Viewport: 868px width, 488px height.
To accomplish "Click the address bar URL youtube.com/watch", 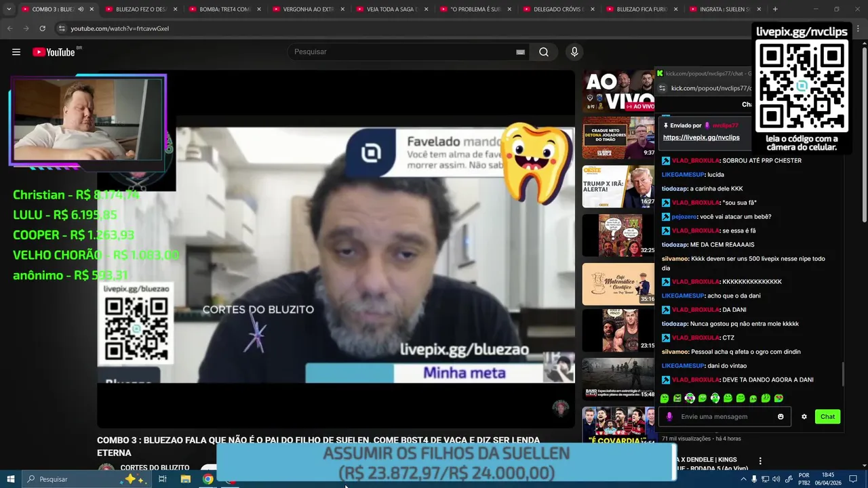I will pos(119,28).
